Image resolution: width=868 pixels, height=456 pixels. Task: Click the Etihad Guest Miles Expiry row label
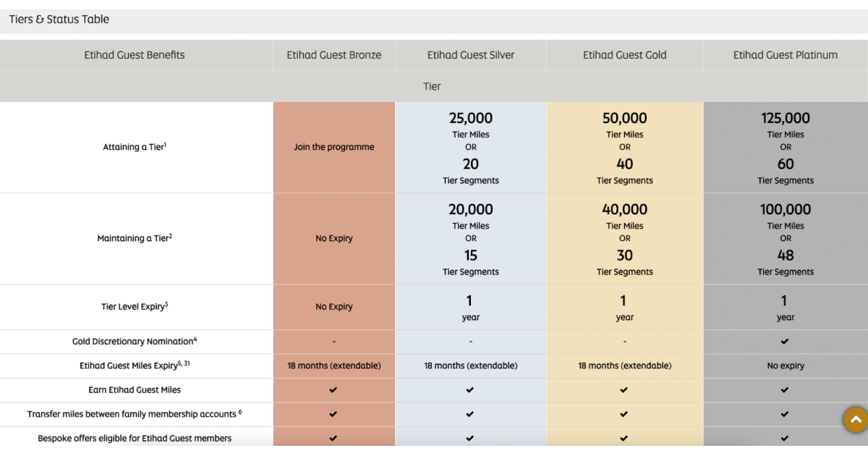tap(135, 366)
